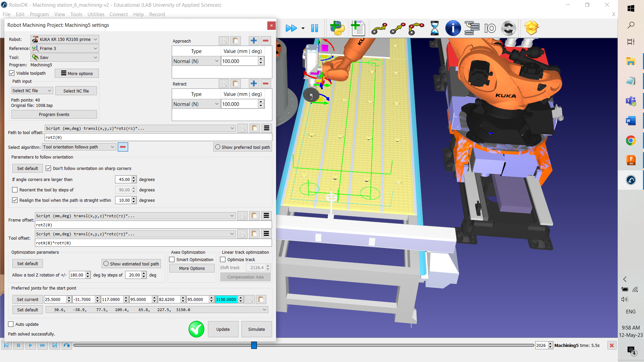This screenshot has width=644, height=362.
Task: Uncheck the Visible toolpath checkbox
Action: click(12, 73)
